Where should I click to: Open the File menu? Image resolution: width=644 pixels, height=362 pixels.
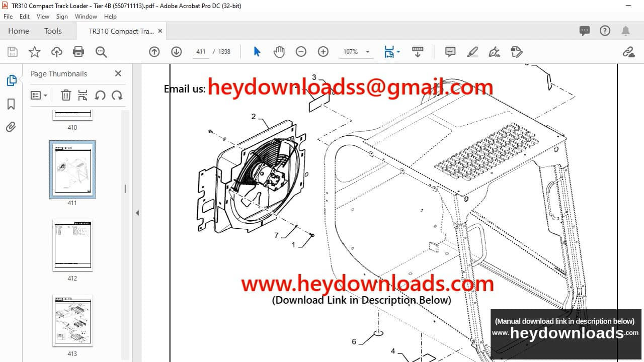coord(8,17)
